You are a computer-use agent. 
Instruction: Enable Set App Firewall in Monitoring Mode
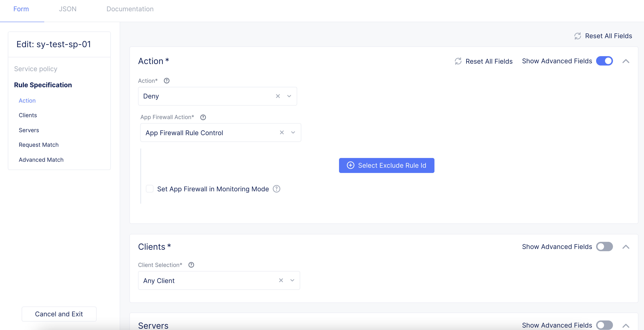click(x=150, y=189)
